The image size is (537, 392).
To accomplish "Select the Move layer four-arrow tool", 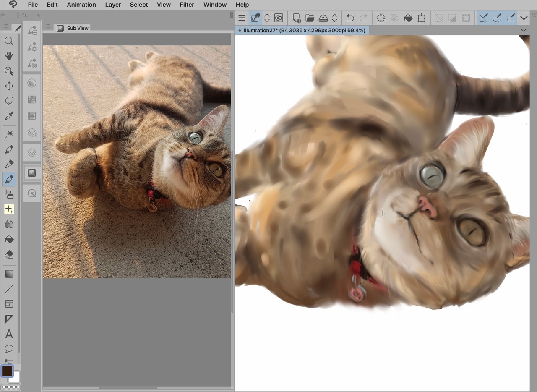I will [x=9, y=86].
